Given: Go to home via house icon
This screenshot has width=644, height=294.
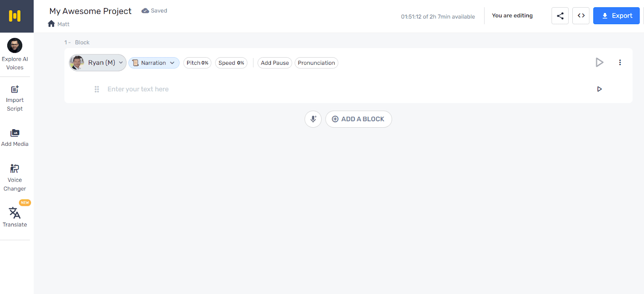Looking at the screenshot, I should tap(51, 24).
